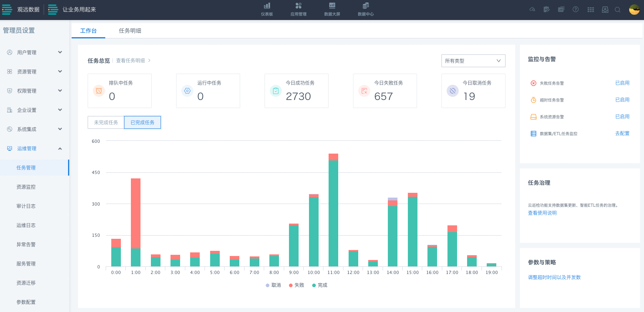Toggle the 完成 legend series
Viewport: 644px width, 312px height.
click(x=320, y=285)
